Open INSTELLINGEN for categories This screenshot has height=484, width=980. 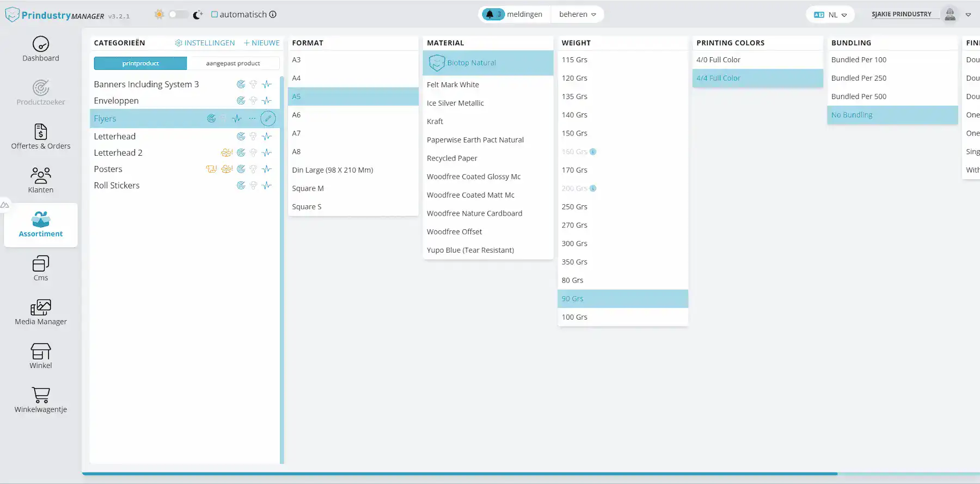[x=205, y=42]
